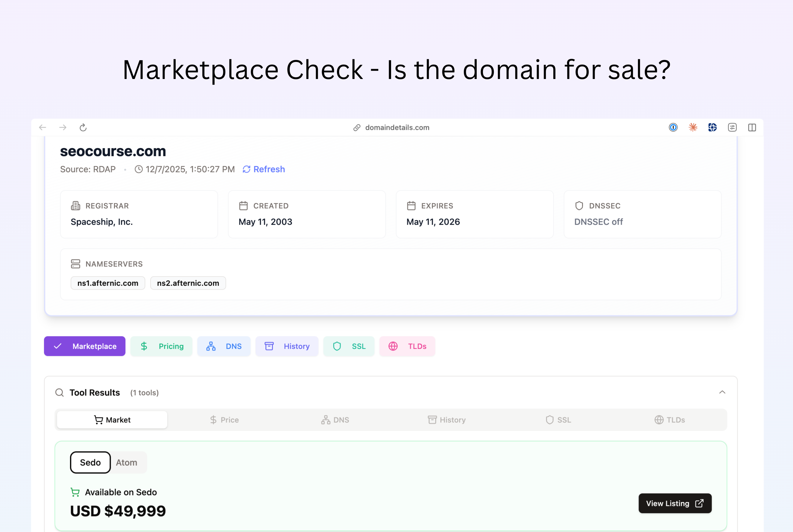Toggle the Marketplace tool chip
The height and width of the screenshot is (532, 793).
[85, 346]
